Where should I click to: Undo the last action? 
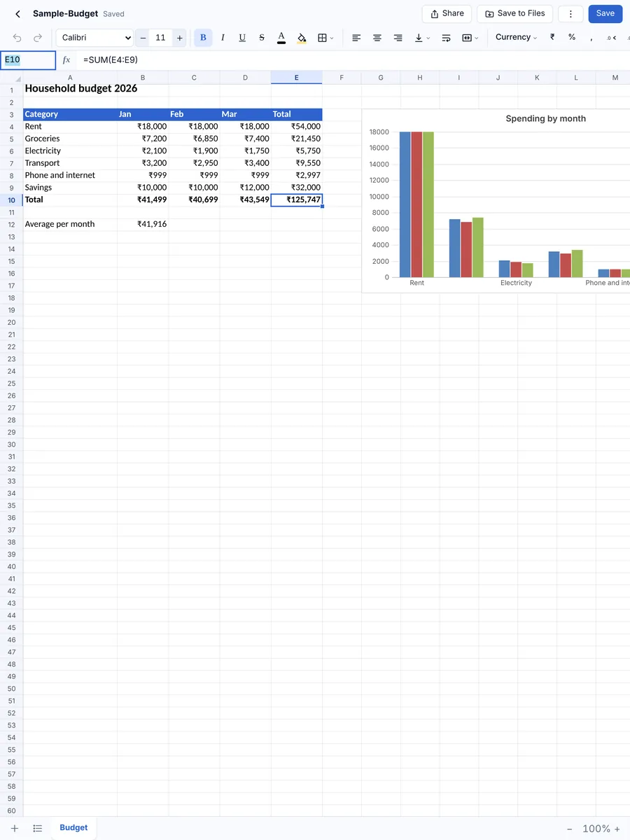coord(17,38)
